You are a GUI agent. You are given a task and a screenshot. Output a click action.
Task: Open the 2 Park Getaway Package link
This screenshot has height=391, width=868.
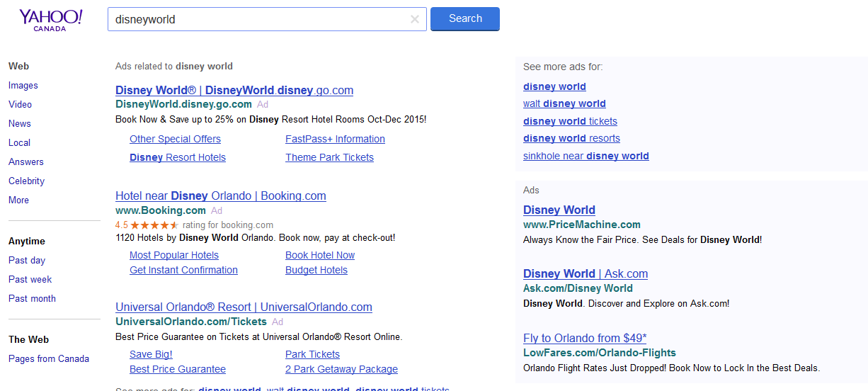coord(341,370)
